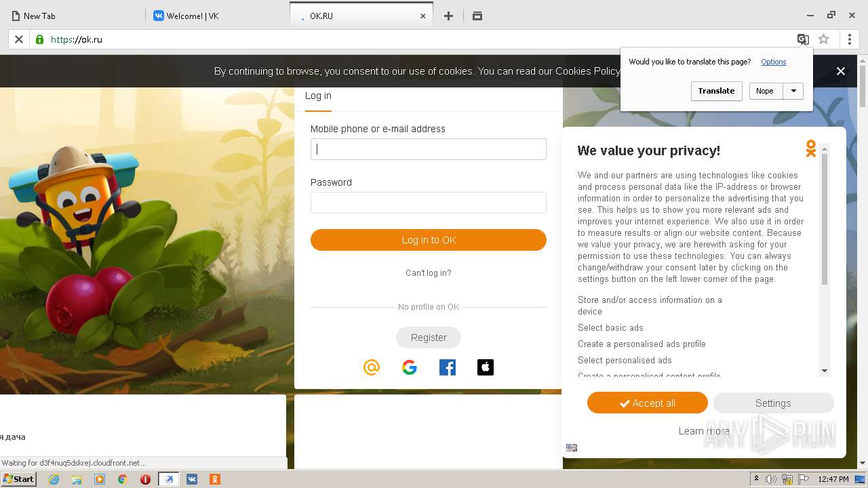
Task: Open Odnoklassniki app from taskbar
Action: (215, 479)
